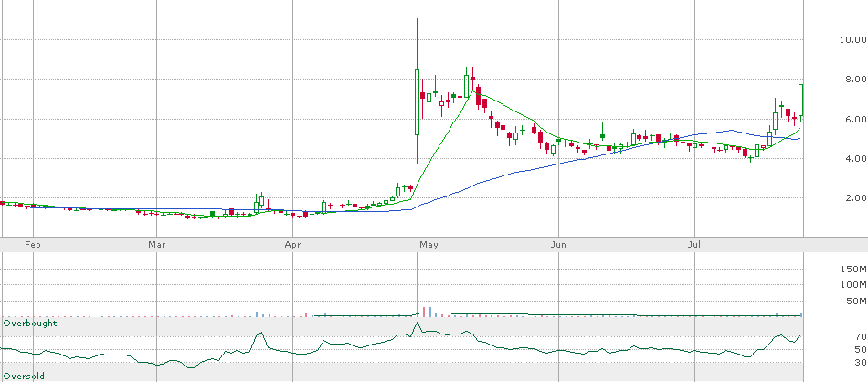Click the tallest volume spike bar
Viewport: 868px width, 382px height.
pyautogui.click(x=417, y=284)
